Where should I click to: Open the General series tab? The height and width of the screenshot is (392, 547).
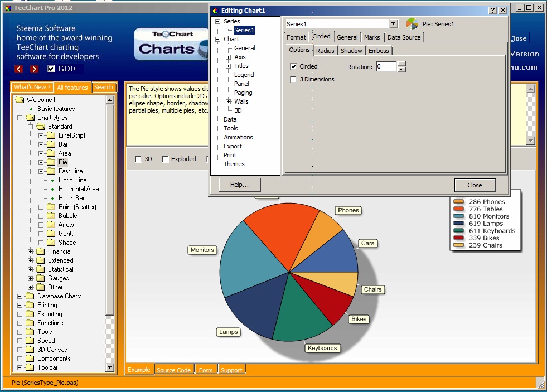click(347, 37)
